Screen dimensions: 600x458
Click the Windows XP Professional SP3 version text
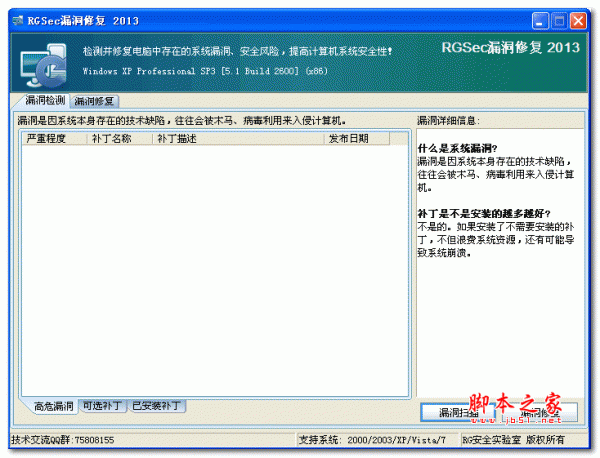click(205, 71)
